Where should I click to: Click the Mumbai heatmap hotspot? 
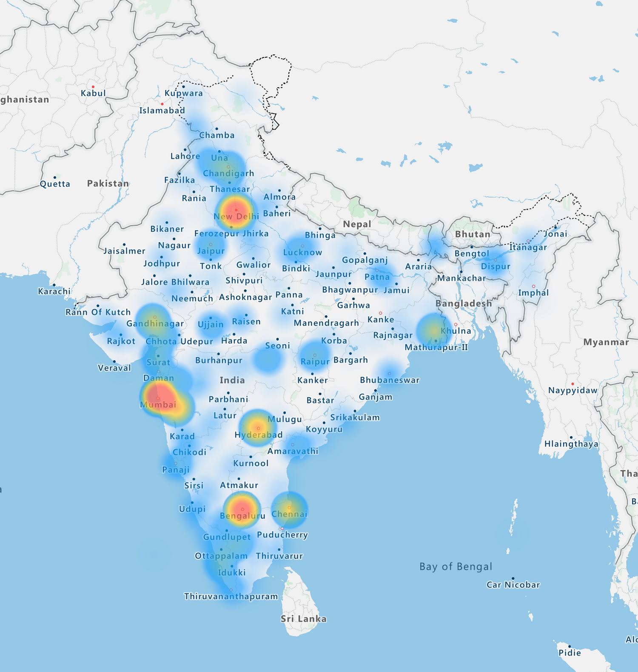click(x=159, y=397)
